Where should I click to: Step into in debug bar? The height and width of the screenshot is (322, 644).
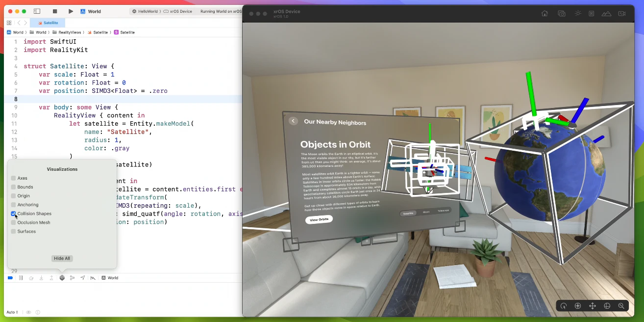[41, 278]
